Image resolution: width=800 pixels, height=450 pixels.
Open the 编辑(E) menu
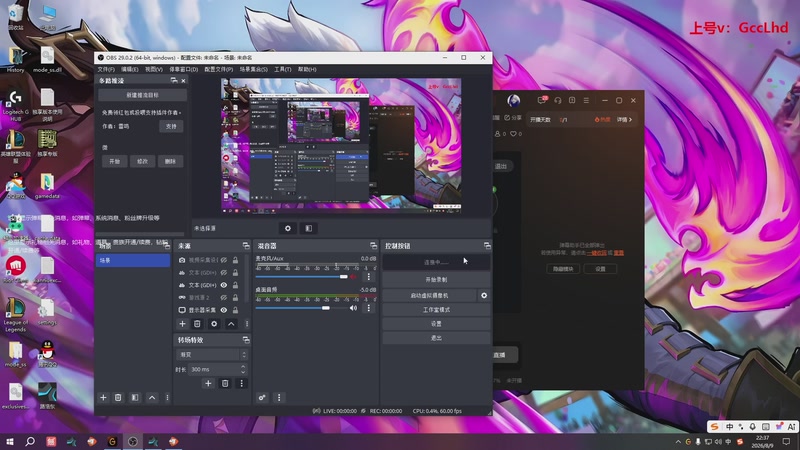click(x=130, y=69)
